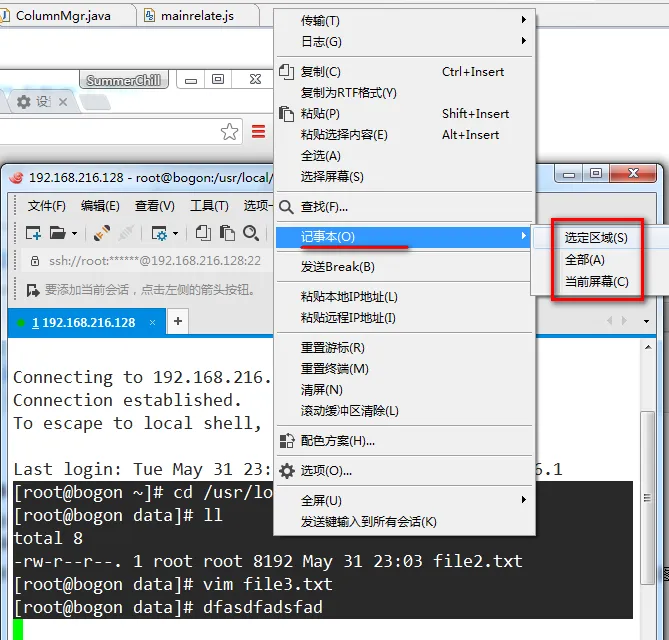Click the new session toolbar icon
Screen dimensions: 669x640
click(x=33, y=233)
